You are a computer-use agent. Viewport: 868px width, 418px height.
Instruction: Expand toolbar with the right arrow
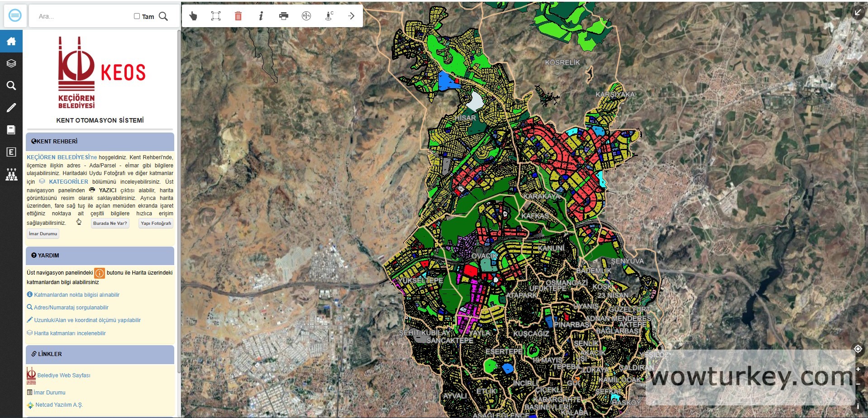pos(351,16)
